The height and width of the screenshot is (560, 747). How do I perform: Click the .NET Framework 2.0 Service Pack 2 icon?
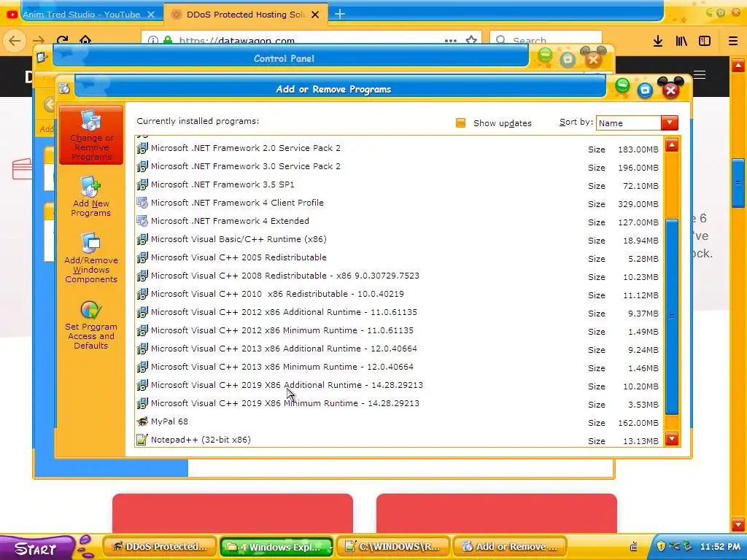[142, 148]
